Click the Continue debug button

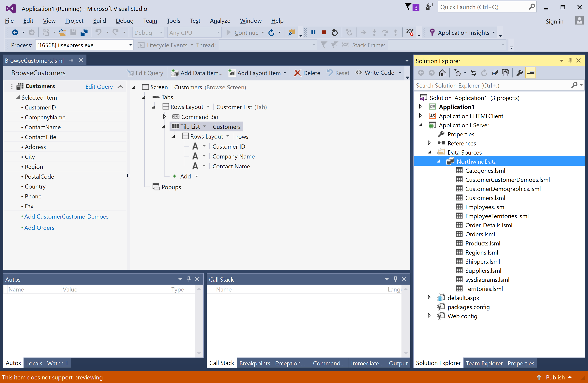tap(242, 32)
